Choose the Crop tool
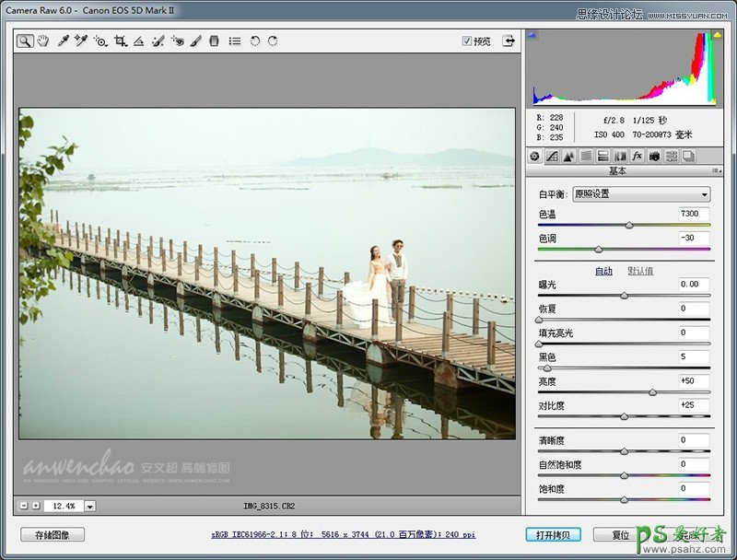This screenshot has width=737, height=560. [120, 41]
